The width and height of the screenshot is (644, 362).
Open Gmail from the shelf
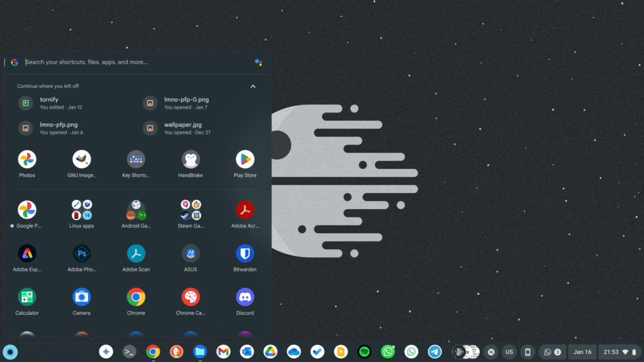tap(223, 352)
